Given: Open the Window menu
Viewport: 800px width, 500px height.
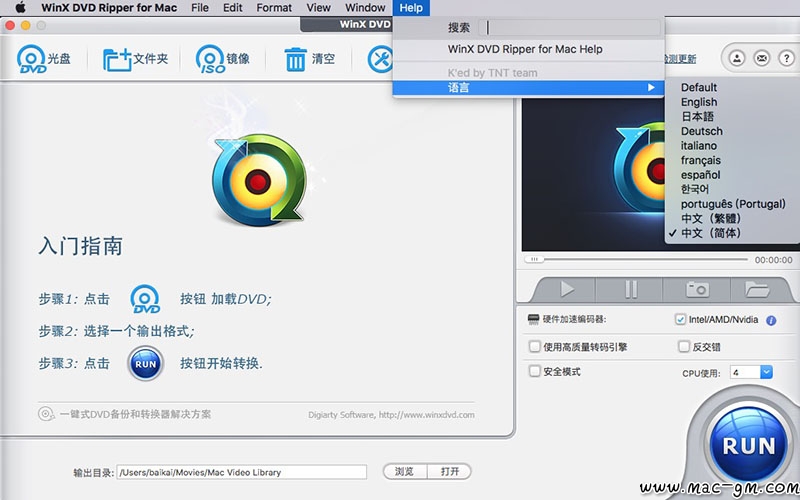Looking at the screenshot, I should point(365,8).
